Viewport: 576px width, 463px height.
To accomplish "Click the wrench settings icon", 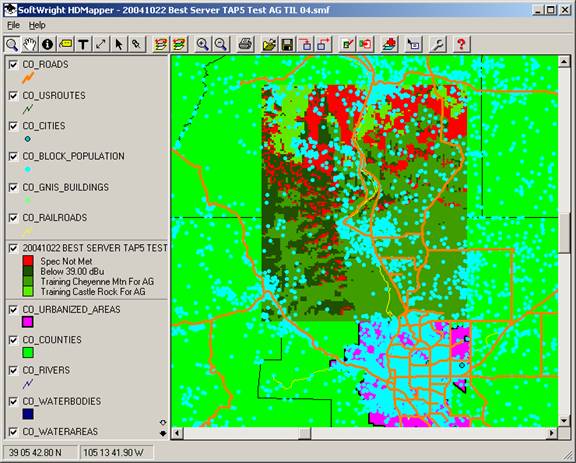I will pyautogui.click(x=438, y=44).
